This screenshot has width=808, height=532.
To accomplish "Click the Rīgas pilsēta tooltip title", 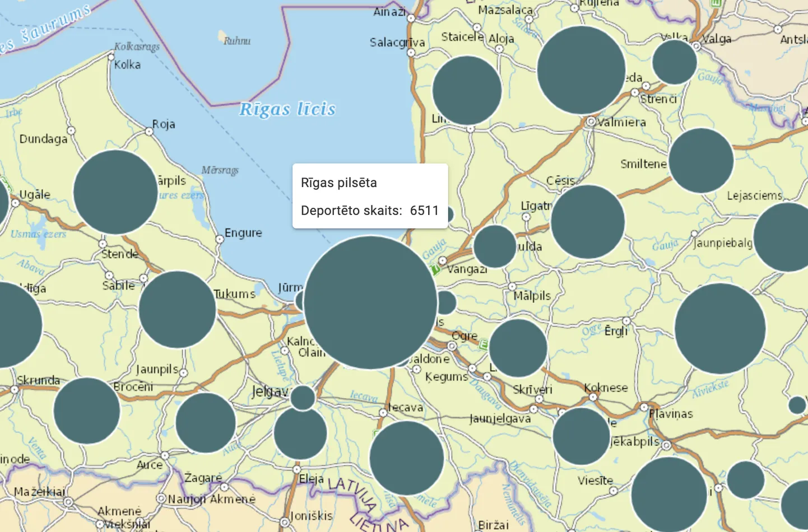I will [339, 183].
